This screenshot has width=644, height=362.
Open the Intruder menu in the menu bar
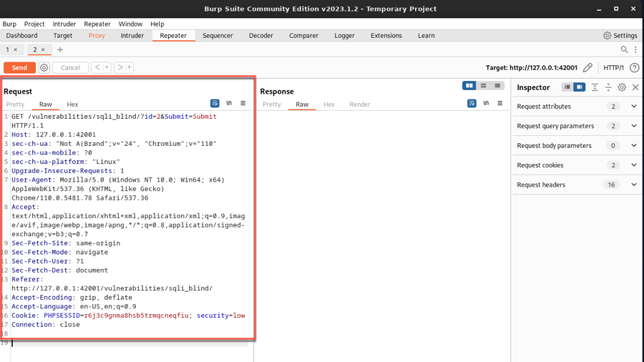[64, 24]
